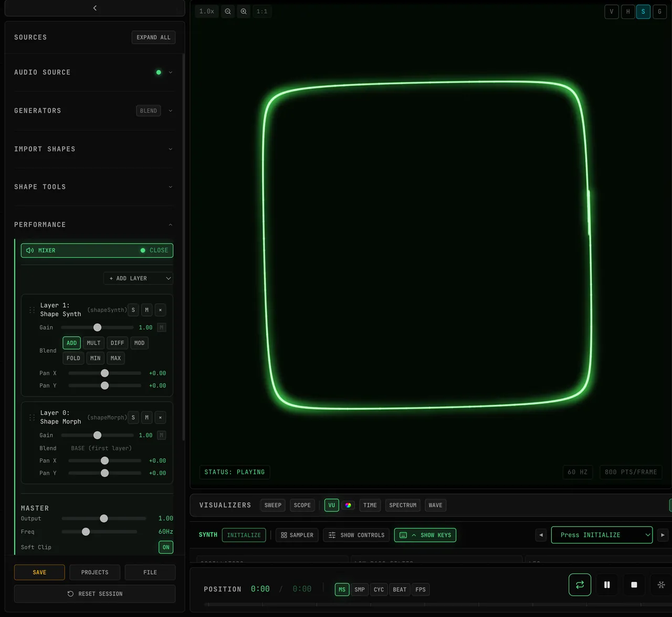Toggle the Soft Clip ON switch
The height and width of the screenshot is (617, 672).
(166, 547)
